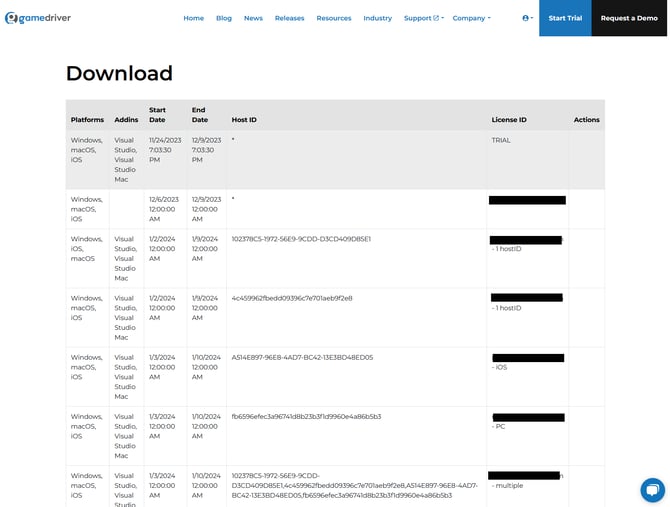Screen dimensions: 670x507
Task: Select the Download page heading
Action: coord(119,73)
